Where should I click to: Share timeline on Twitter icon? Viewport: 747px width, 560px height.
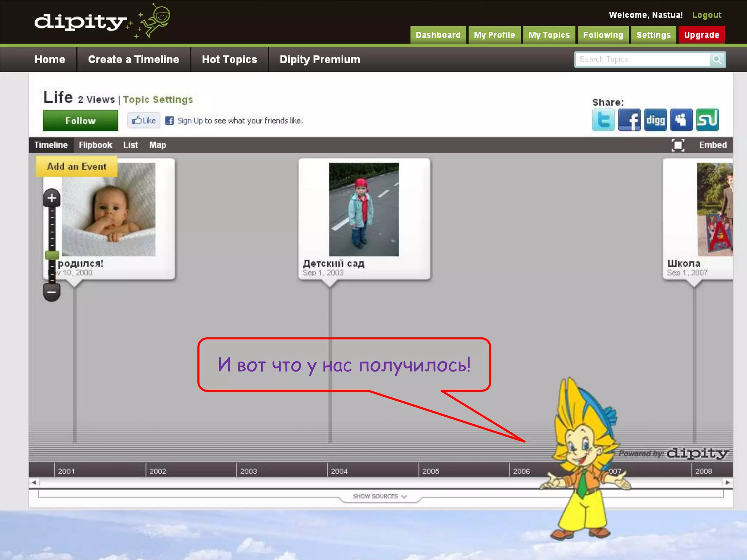click(x=603, y=120)
